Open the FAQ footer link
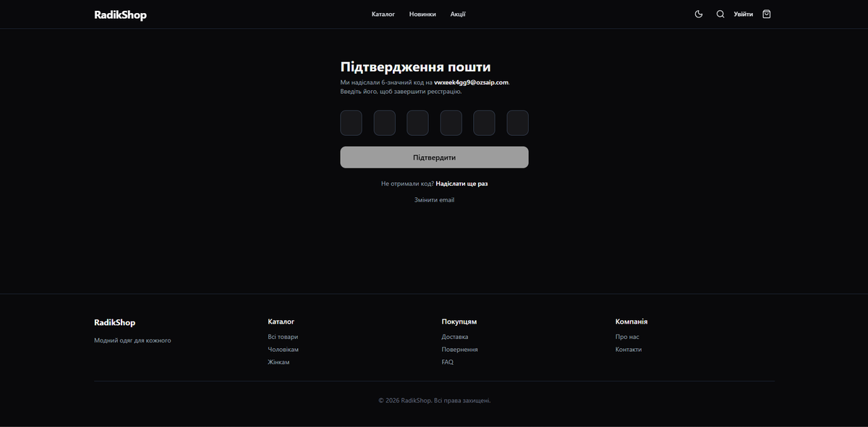 pos(448,362)
